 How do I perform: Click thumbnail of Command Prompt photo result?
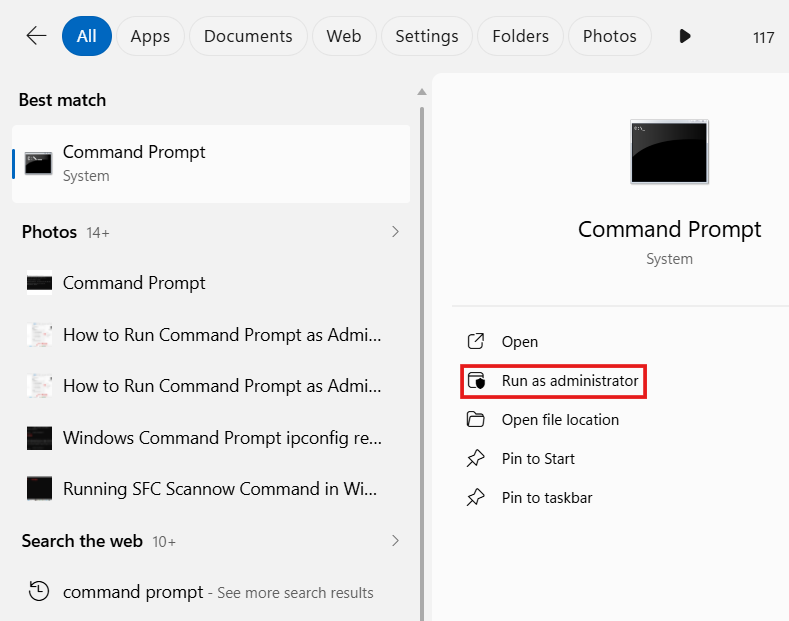(x=39, y=283)
